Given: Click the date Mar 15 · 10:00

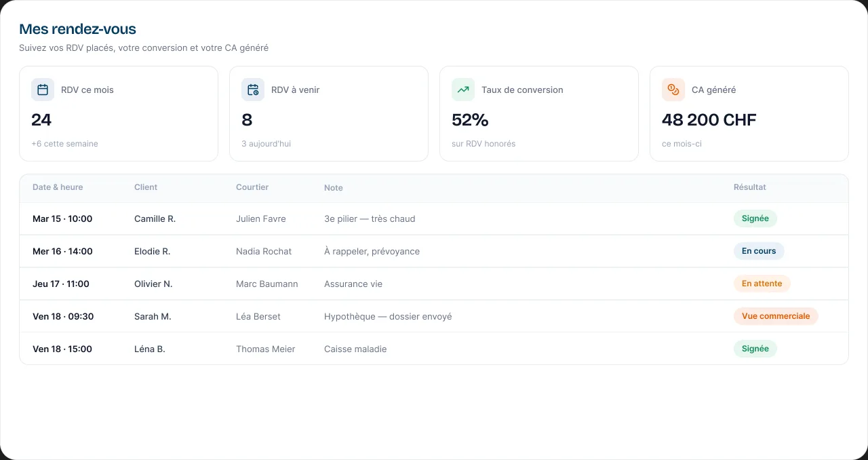Looking at the screenshot, I should (62, 219).
